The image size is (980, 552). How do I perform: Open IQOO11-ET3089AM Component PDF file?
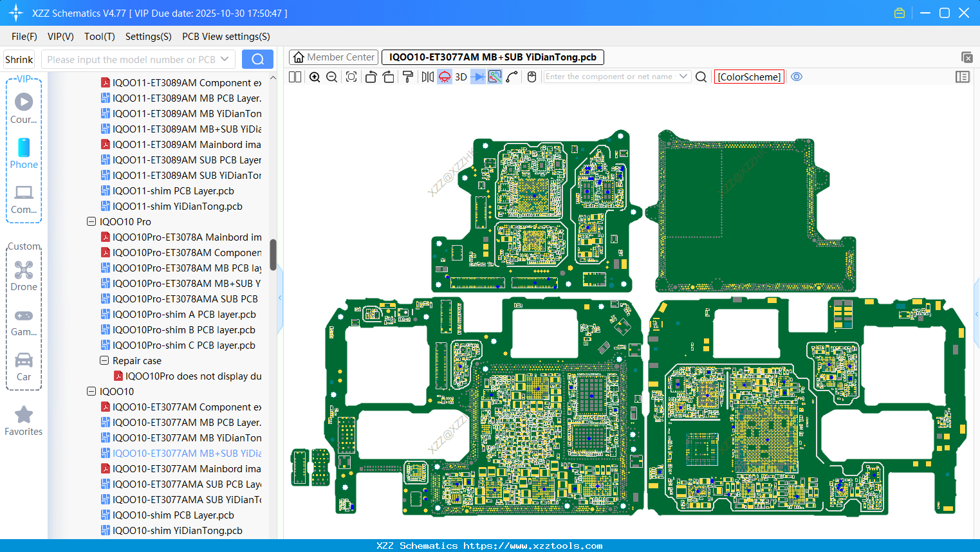(181, 82)
